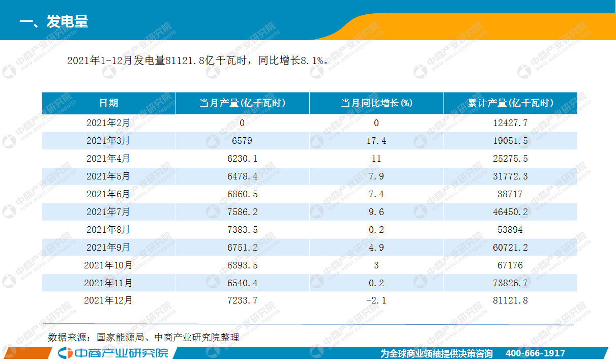Click the negative growth value -2.1
The width and height of the screenshot is (616, 364).
(x=376, y=300)
